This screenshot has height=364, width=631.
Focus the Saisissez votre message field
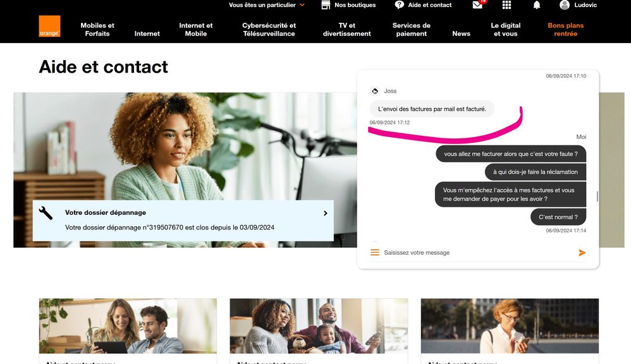click(478, 253)
